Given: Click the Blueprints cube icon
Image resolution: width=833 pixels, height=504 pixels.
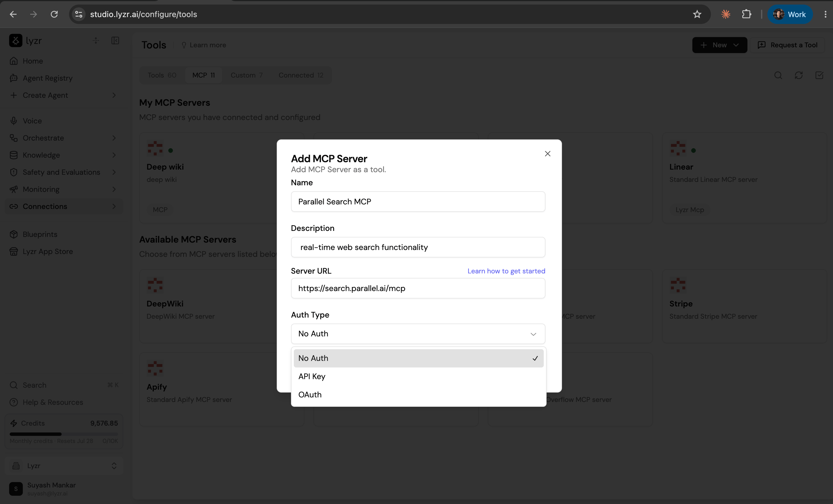Looking at the screenshot, I should click(x=13, y=234).
